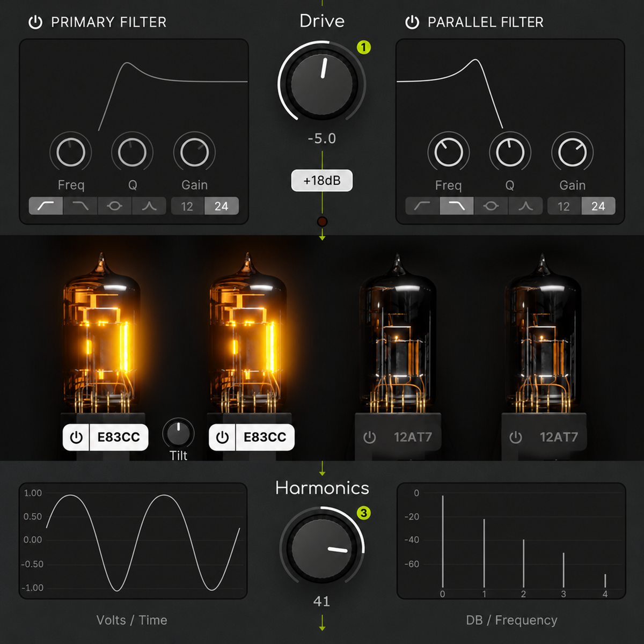Set Parallel Filter slope to 12

click(564, 206)
